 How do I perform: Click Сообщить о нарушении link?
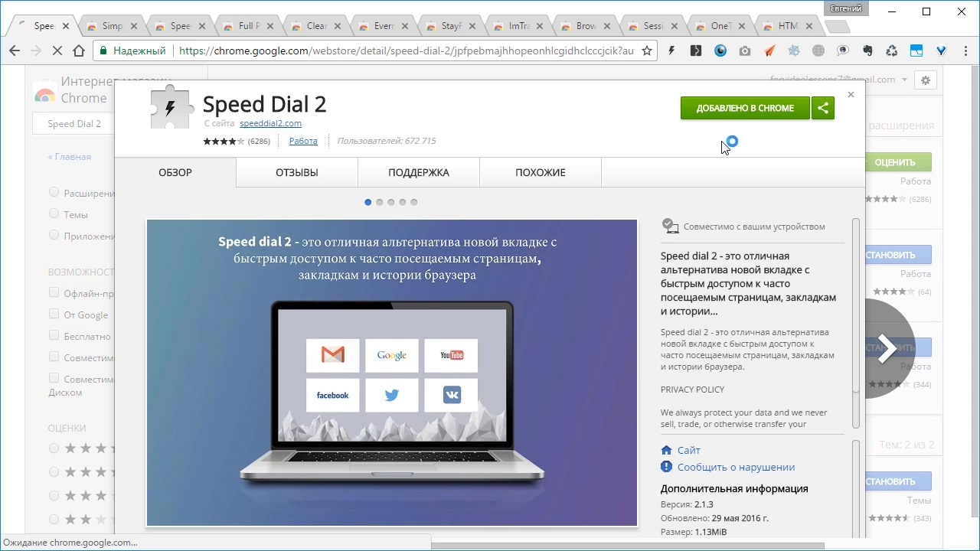(736, 467)
